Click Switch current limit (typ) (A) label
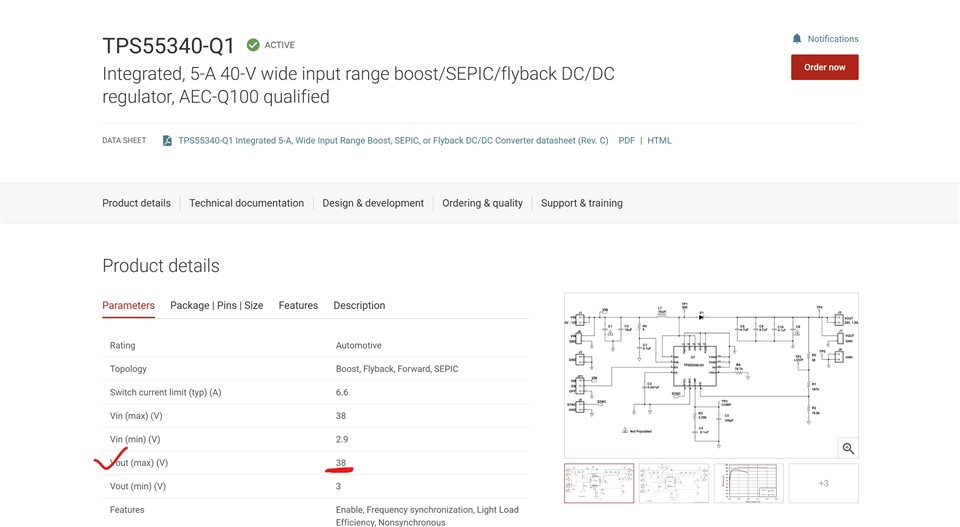 tap(165, 392)
